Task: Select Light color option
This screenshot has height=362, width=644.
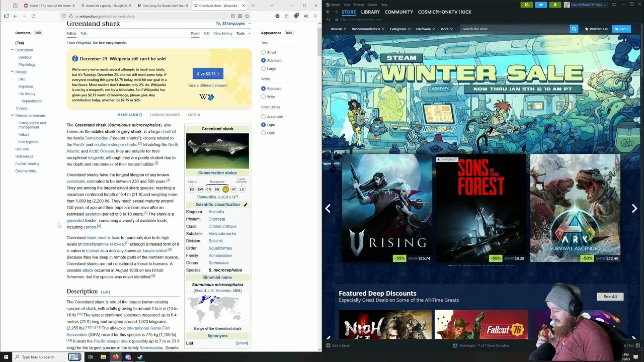Action: point(263,125)
